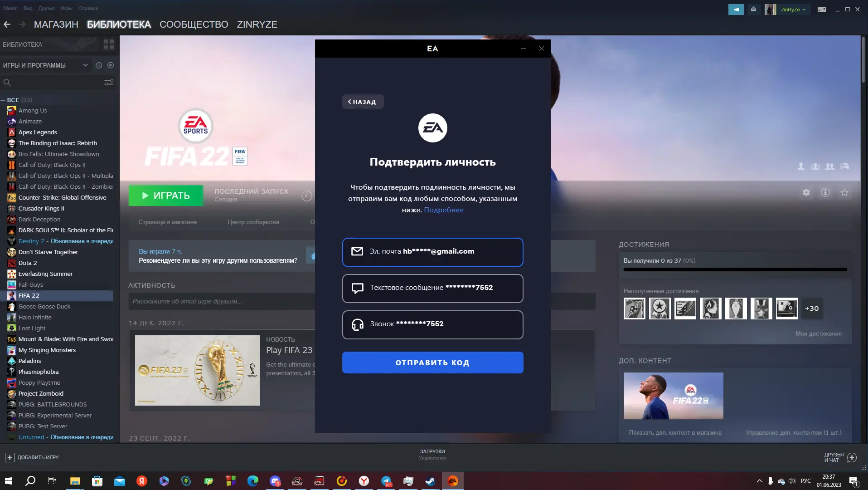Viewport: 868px width, 490px height.
Task: Click the Подробнее link
Action: [x=443, y=210]
